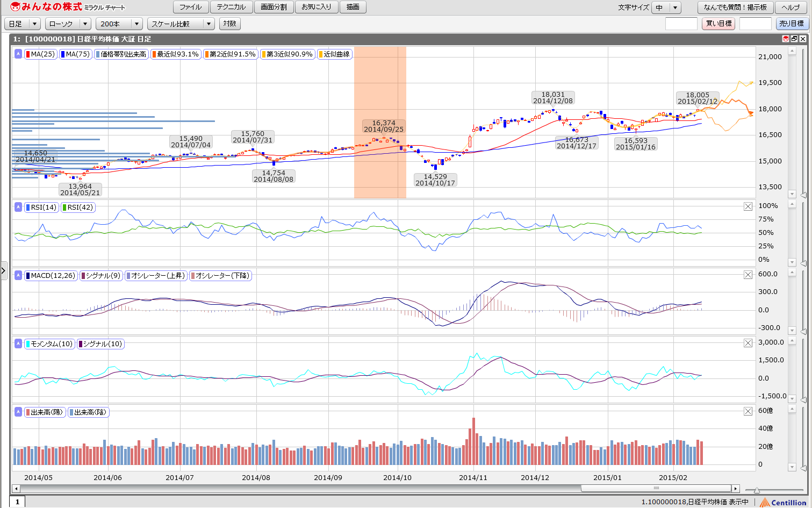Close the volume indicator panel
The width and height of the screenshot is (812, 508).
[x=748, y=411]
